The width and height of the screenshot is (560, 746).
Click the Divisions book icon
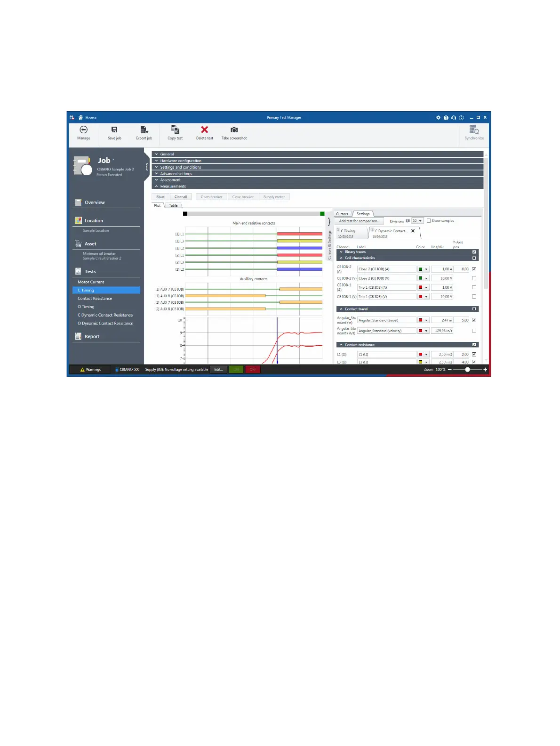click(x=408, y=221)
